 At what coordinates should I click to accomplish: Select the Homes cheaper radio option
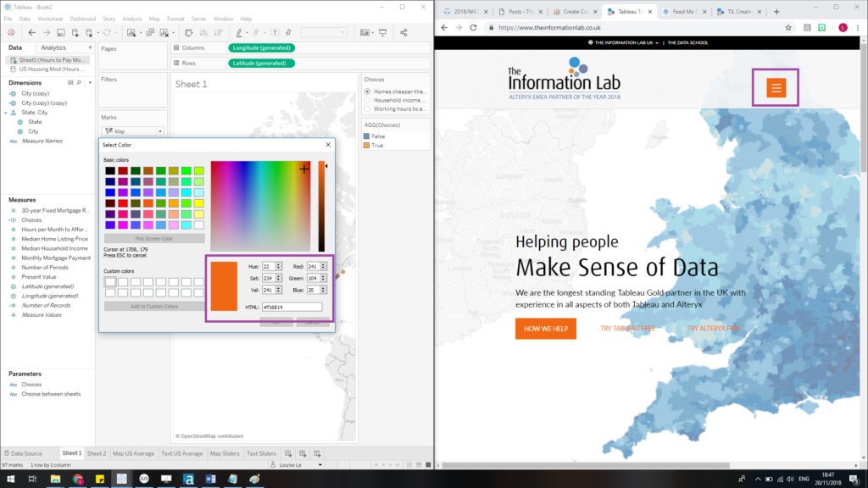click(x=367, y=91)
